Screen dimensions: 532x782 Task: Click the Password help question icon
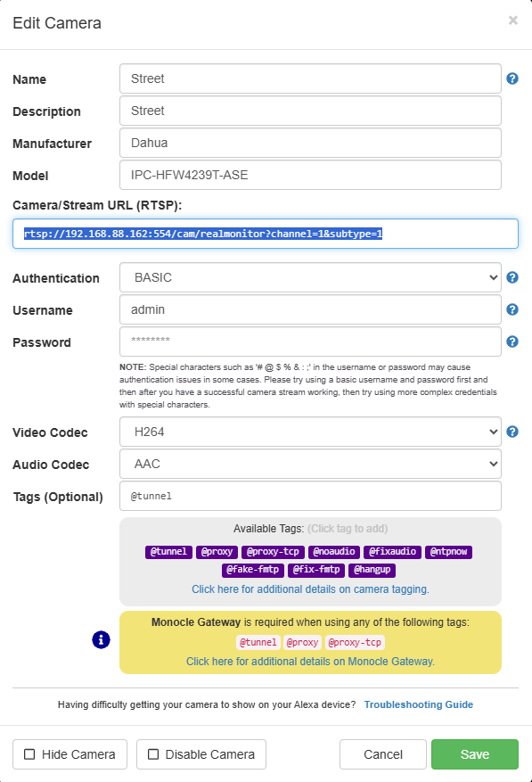(512, 342)
